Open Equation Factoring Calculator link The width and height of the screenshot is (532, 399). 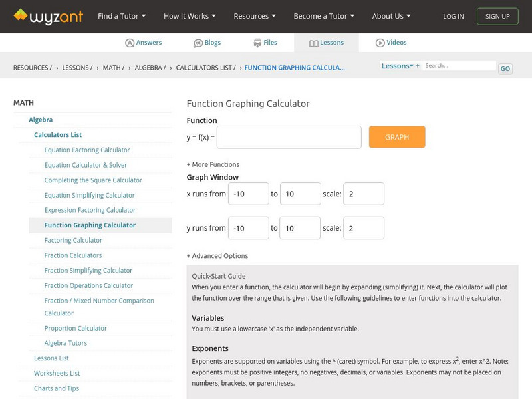click(x=87, y=150)
